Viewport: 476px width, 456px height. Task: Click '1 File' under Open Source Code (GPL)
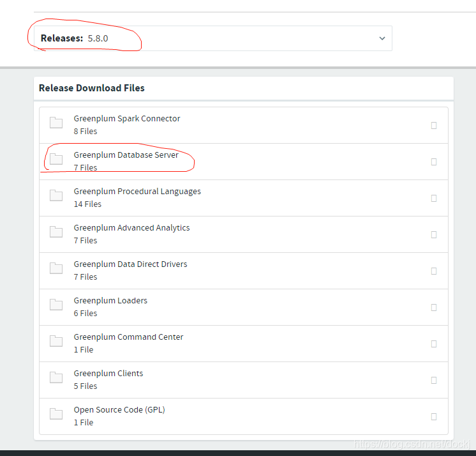coord(84,423)
